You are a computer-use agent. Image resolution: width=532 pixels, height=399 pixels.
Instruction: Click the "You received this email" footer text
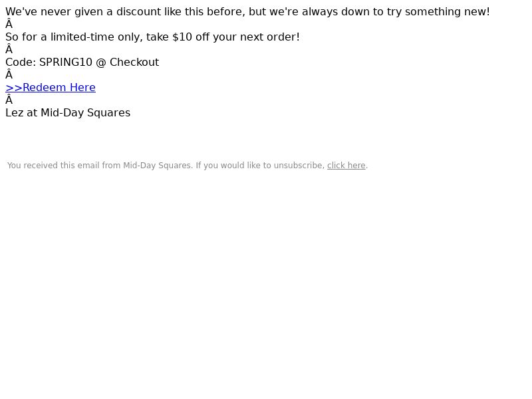point(188,166)
